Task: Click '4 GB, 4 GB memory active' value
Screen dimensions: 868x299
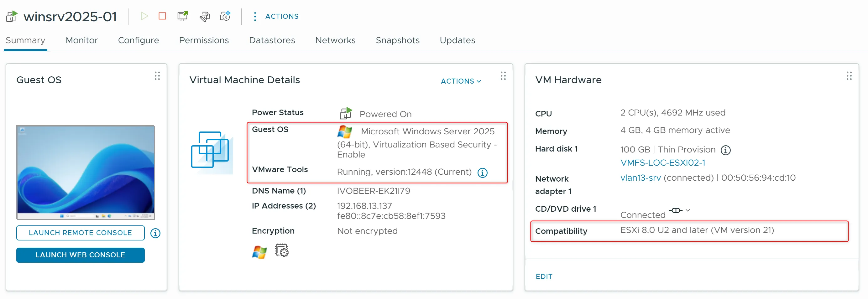Action: [x=675, y=130]
